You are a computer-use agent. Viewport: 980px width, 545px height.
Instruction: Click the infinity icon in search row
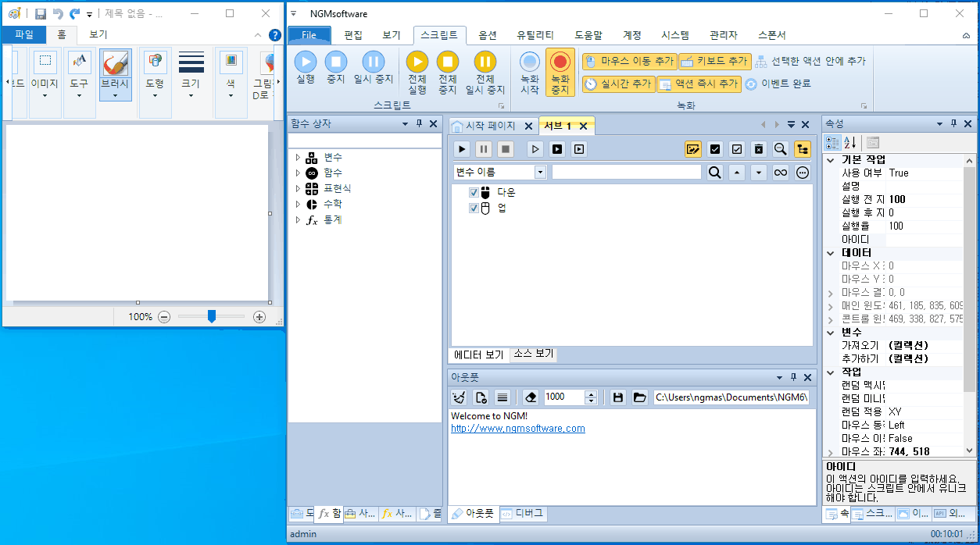780,173
